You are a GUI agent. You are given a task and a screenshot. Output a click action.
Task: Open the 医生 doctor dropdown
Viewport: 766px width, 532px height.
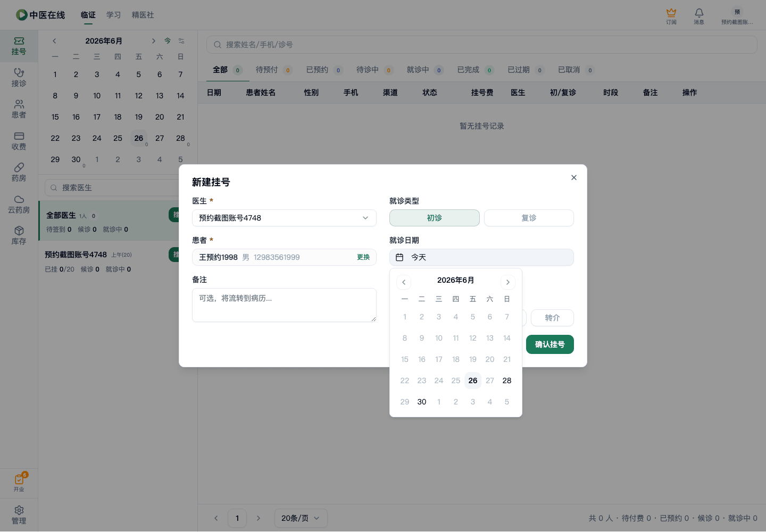click(x=284, y=218)
